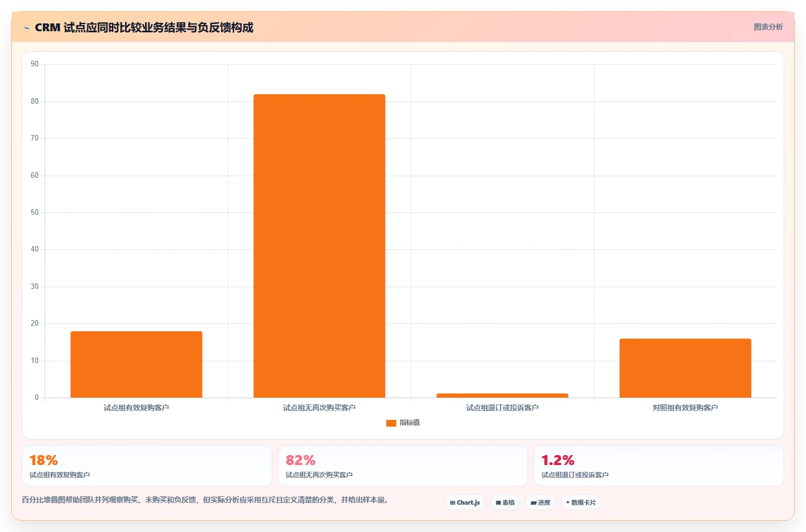Click 试点组无再次购买客户 caption under 82%
Screen dimensions: 806x532
pos(319,475)
